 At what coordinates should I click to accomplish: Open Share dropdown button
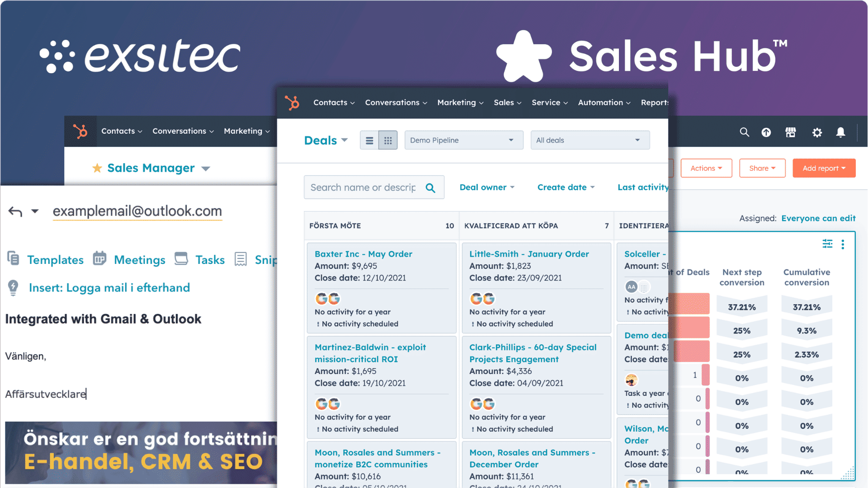762,168
